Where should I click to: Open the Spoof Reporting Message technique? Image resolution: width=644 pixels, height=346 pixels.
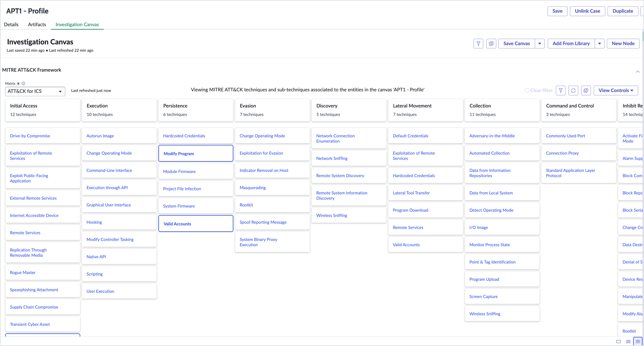tap(272, 222)
